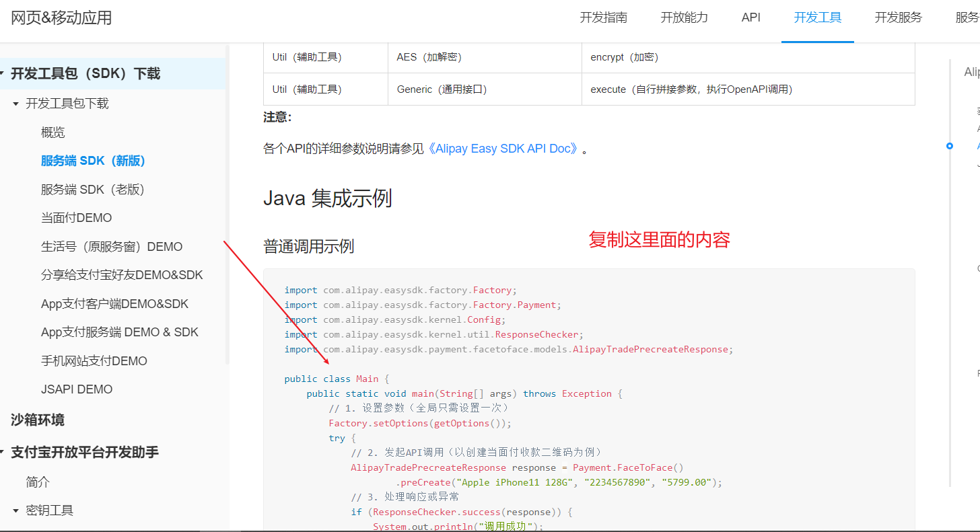The height and width of the screenshot is (532, 980).
Task: Click the Generic（通用接口） table cell
Action: pyautogui.click(x=485, y=89)
